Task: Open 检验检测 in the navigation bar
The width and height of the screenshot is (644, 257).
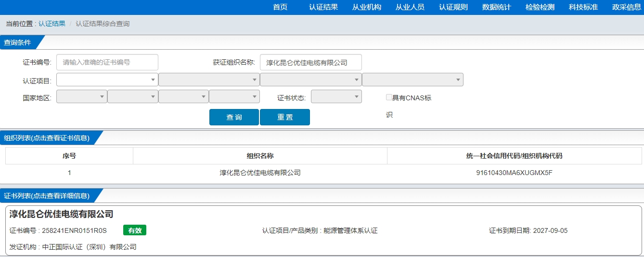Action: pyautogui.click(x=540, y=7)
